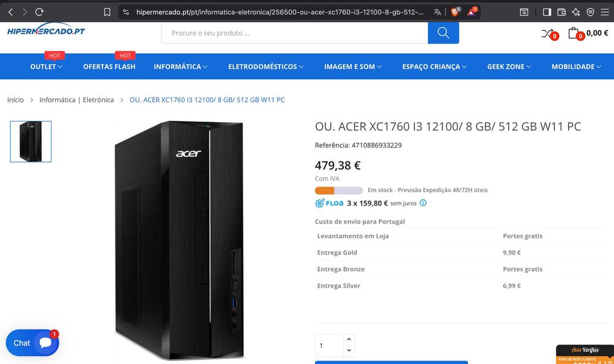Expand the Eletrodomésticos dropdown menu
614x364 pixels.
point(266,66)
